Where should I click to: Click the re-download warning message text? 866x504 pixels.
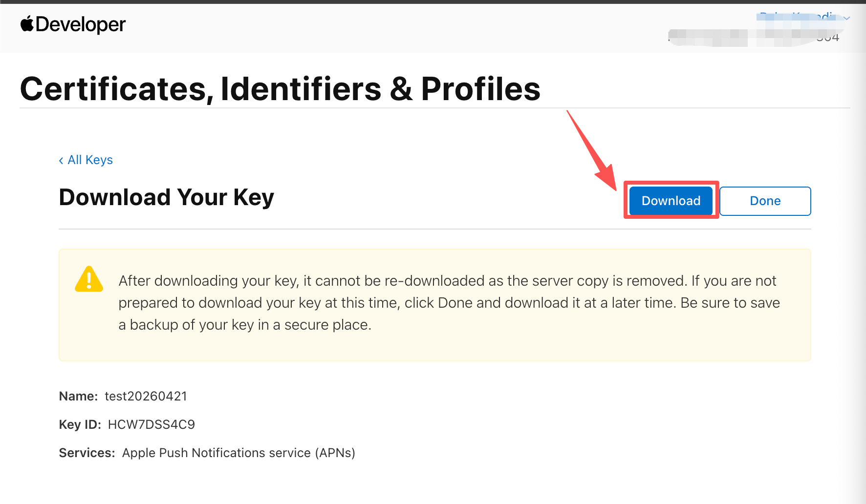pyautogui.click(x=449, y=302)
